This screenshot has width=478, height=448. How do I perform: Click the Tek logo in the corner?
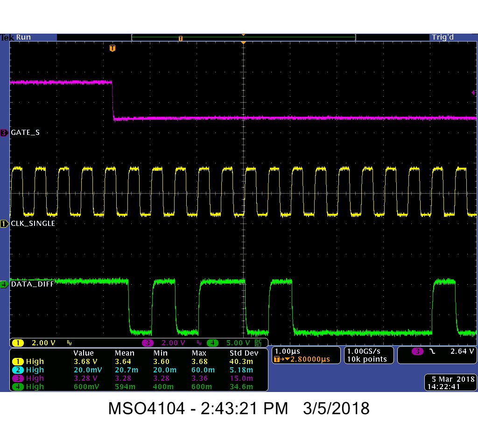(x=7, y=37)
